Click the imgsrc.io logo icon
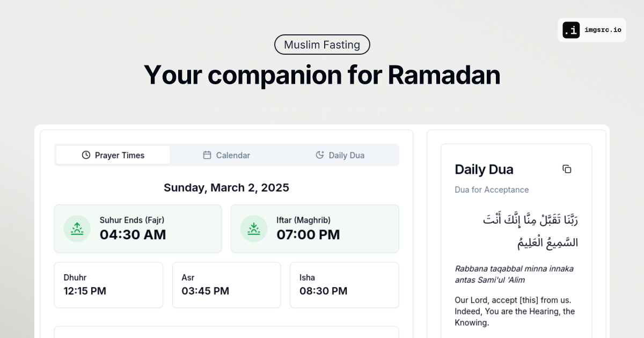 point(570,30)
